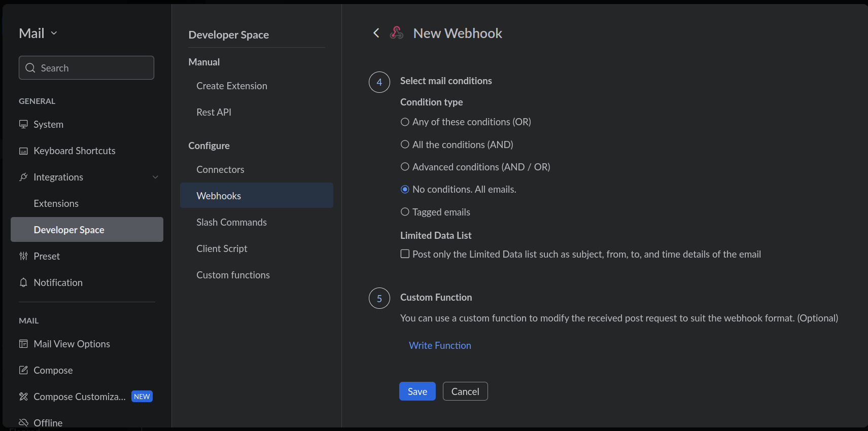Click the Notification bell icon
Screen dimensions: 868x431
coord(23,282)
